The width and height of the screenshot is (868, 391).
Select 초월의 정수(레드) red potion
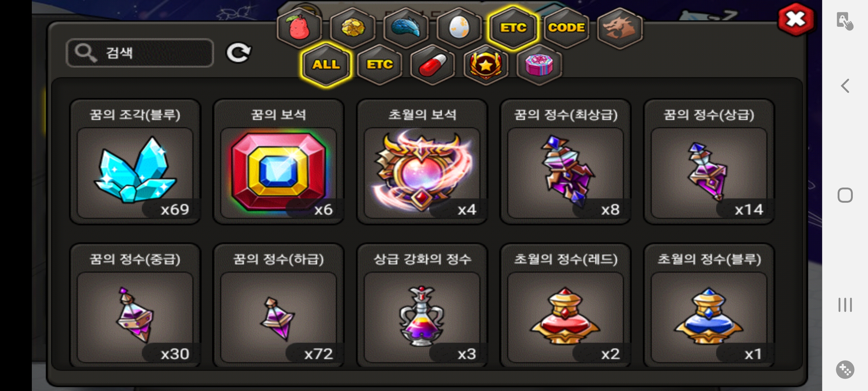pos(566,305)
